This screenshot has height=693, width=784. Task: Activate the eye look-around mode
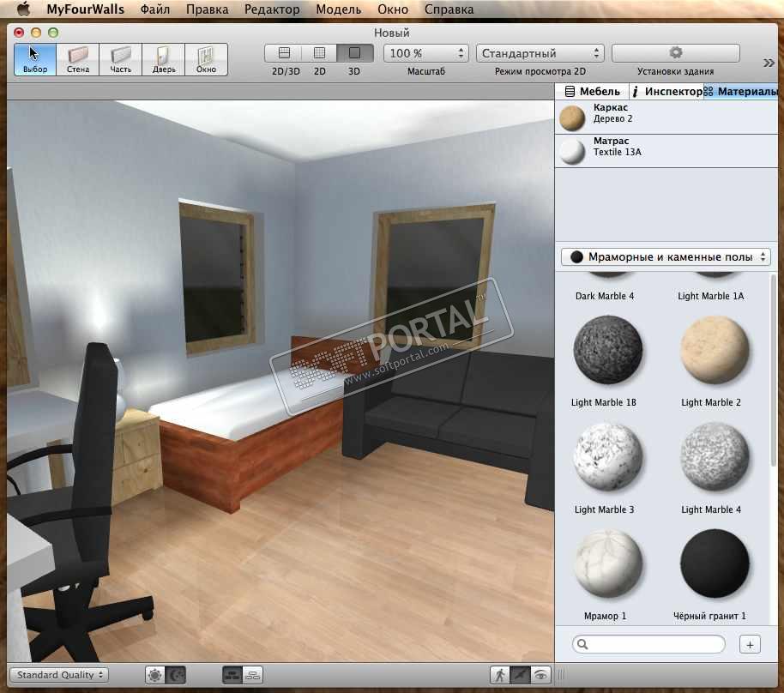tap(540, 676)
